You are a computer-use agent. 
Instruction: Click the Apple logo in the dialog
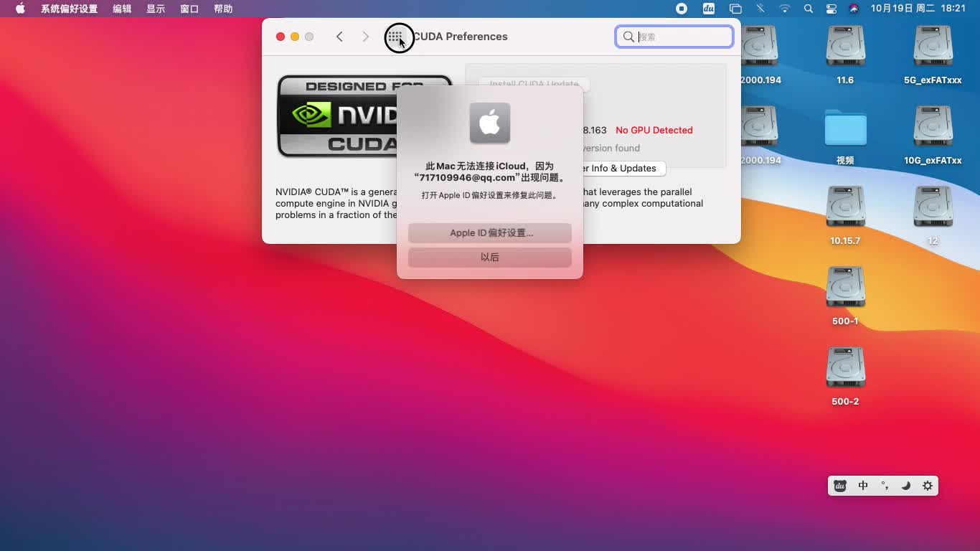coord(490,123)
